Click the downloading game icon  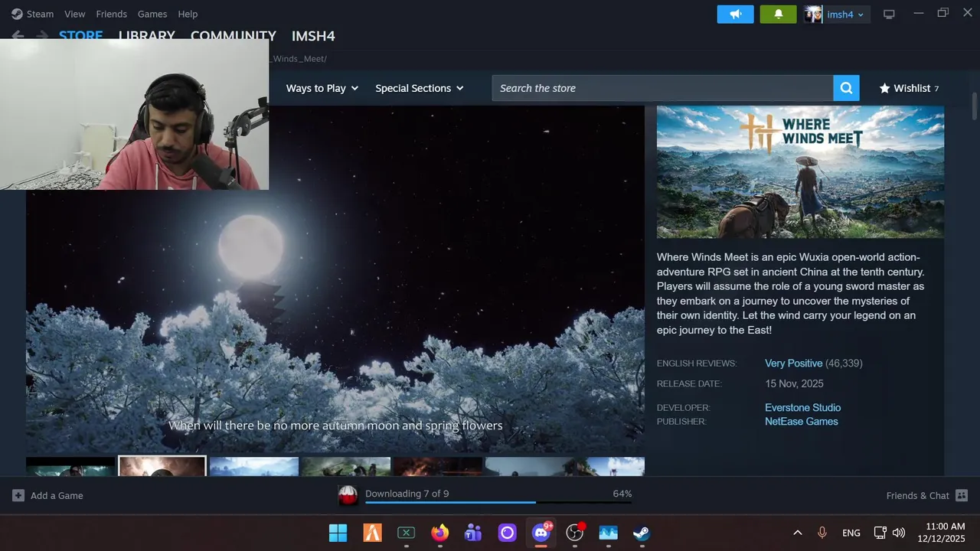(x=348, y=495)
